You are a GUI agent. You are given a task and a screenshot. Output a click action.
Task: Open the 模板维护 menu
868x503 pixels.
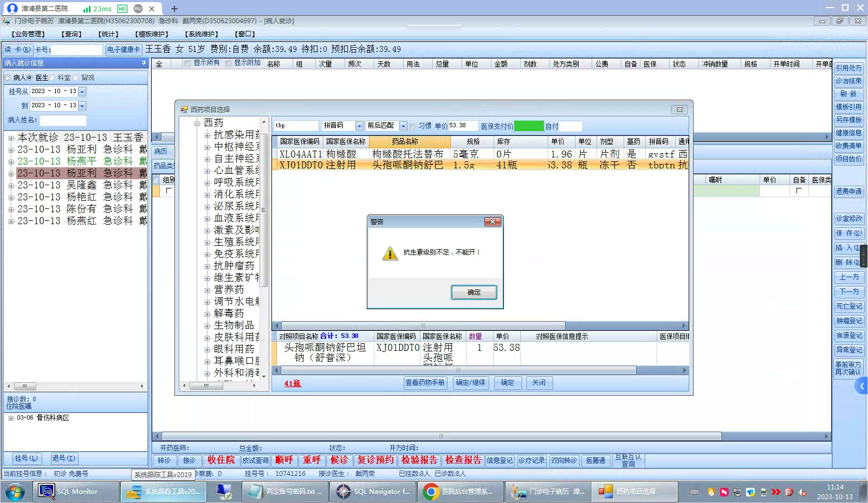click(152, 34)
